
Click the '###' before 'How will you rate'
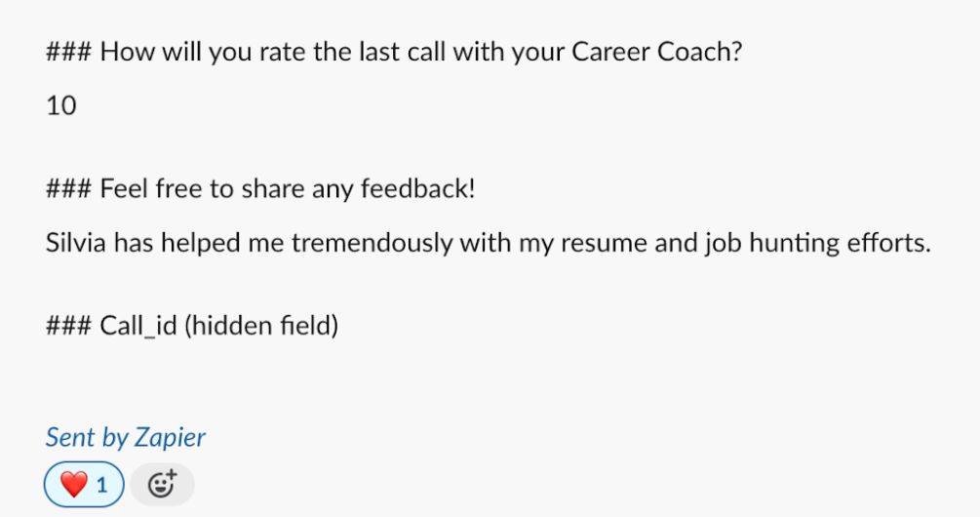(x=68, y=52)
